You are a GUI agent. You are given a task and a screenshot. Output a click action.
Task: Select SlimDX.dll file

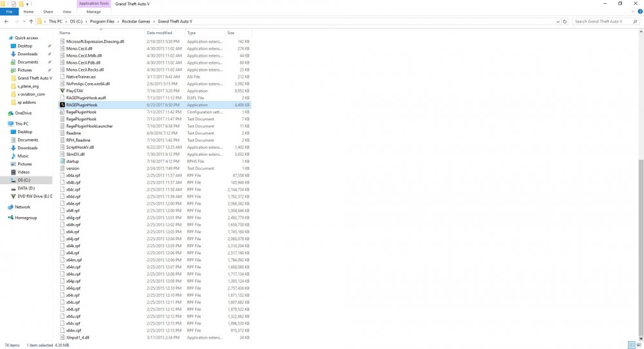point(75,155)
